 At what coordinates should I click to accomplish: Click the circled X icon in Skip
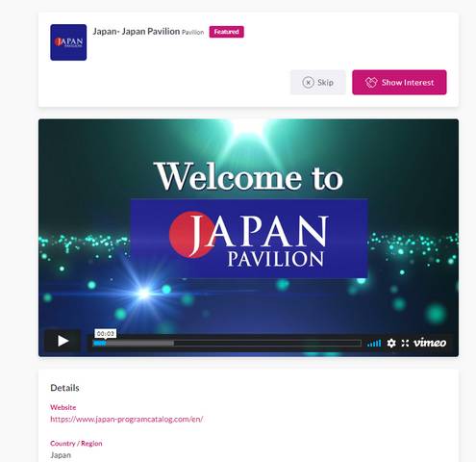pyautogui.click(x=308, y=83)
